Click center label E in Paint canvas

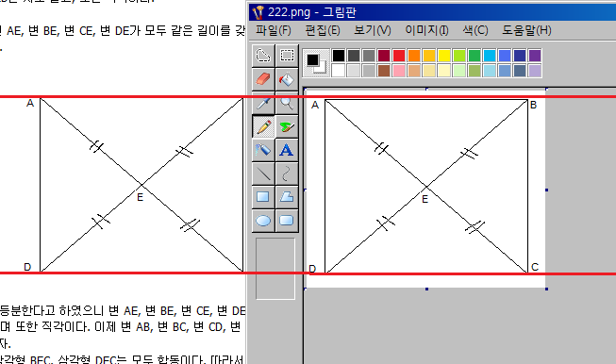425,200
